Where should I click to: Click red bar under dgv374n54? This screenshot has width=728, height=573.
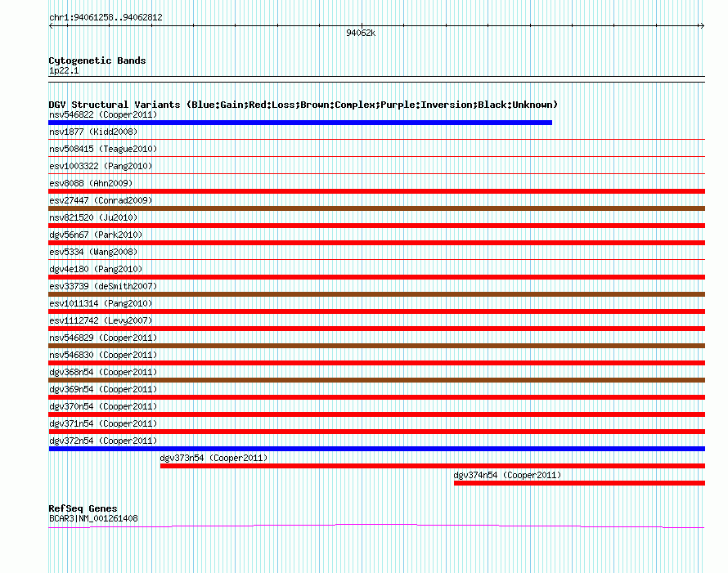pyautogui.click(x=579, y=483)
